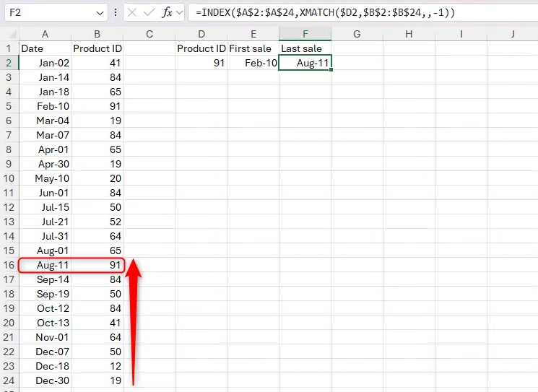
Task: Select column A header
Action: pyautogui.click(x=45, y=34)
